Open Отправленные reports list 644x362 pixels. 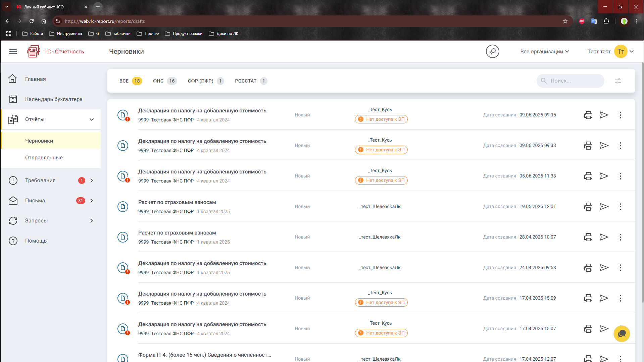(x=44, y=158)
